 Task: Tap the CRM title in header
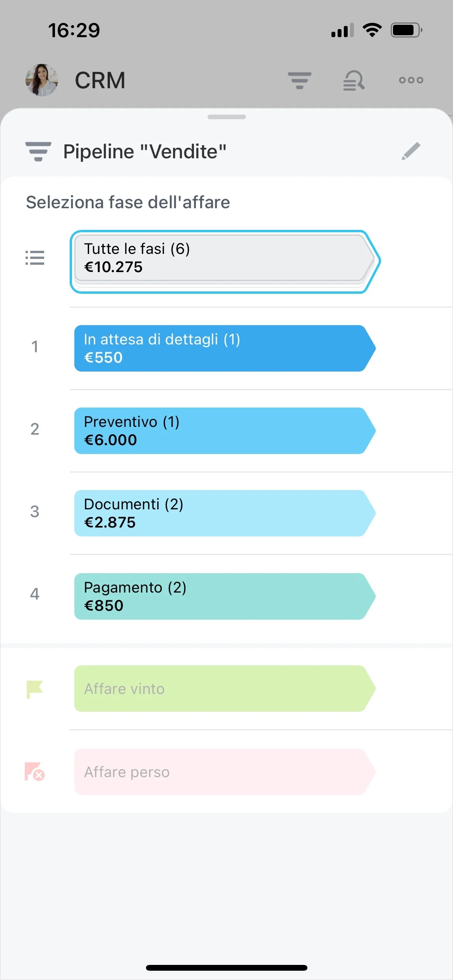tap(100, 81)
